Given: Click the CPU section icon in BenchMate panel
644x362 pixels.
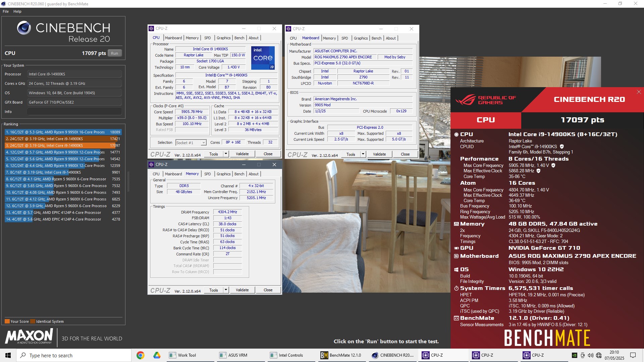Looking at the screenshot, I should pos(456,134).
